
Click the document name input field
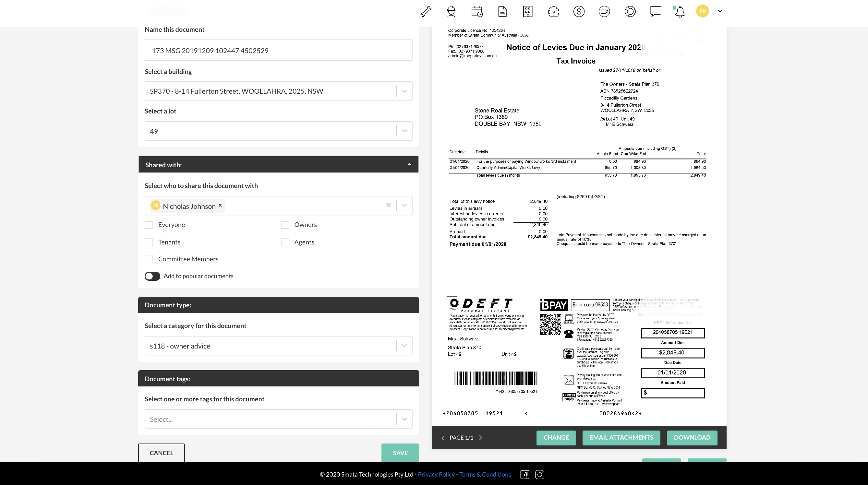278,50
